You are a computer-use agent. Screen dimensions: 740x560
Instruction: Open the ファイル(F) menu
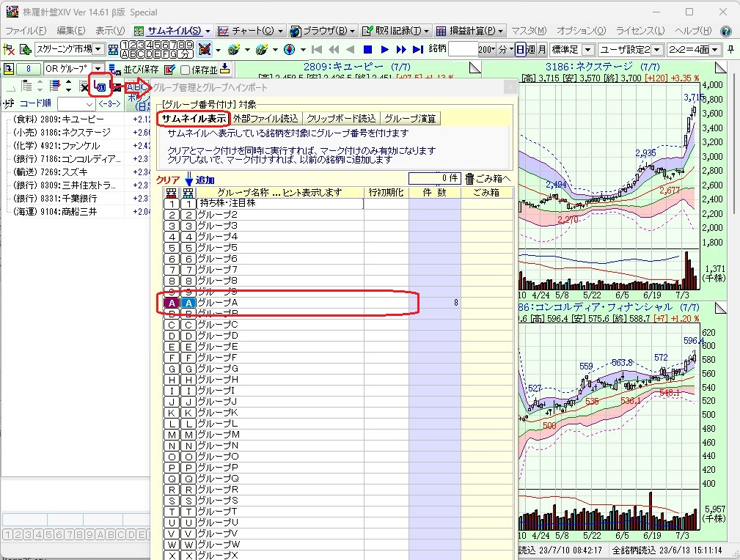coord(26,31)
